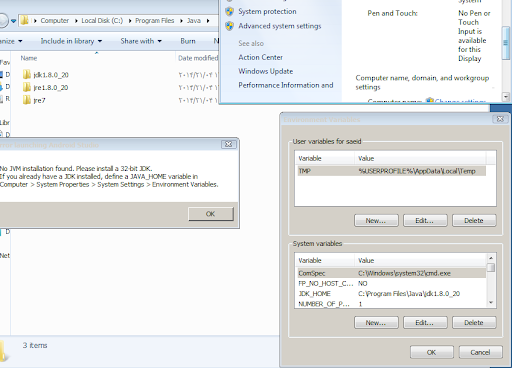The image size is (512, 368).
Task: Click the Value header in User variables
Action: click(420, 158)
